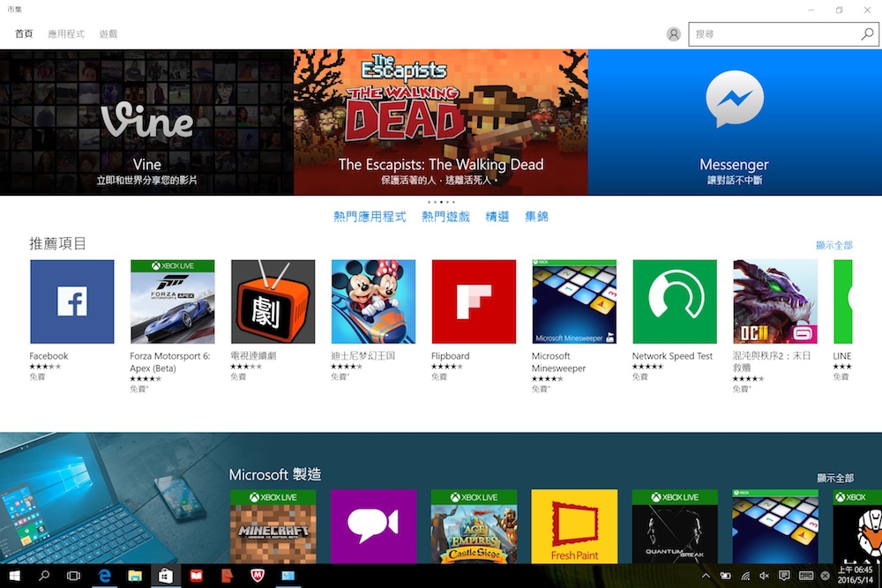Viewport: 882px width, 588px height.
Task: Select the Quantum Break game tile
Action: 675,526
